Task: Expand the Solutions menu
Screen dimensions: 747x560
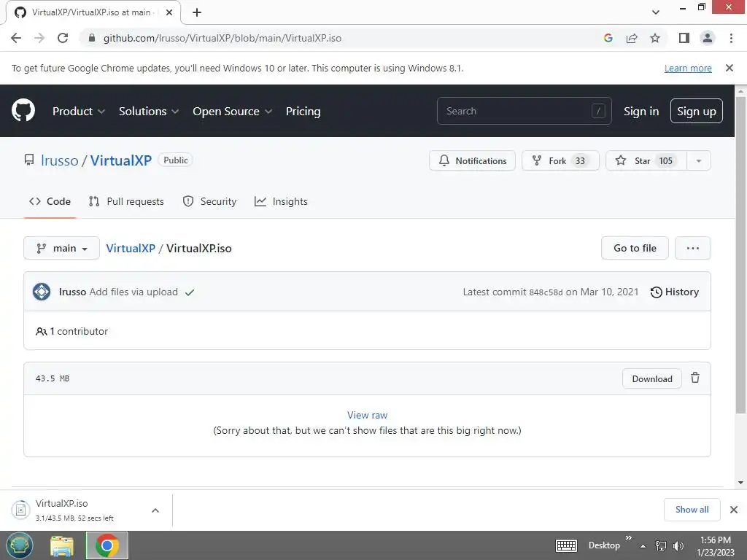Action: coord(149,111)
